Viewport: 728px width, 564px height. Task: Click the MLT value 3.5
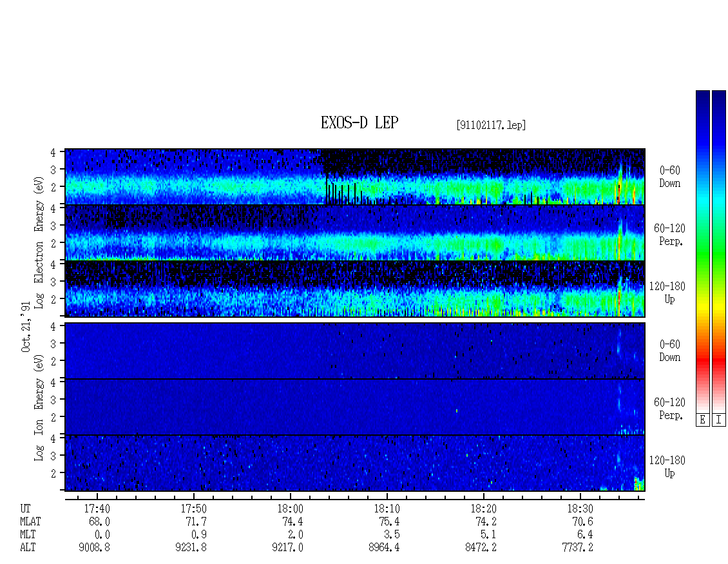[392, 535]
